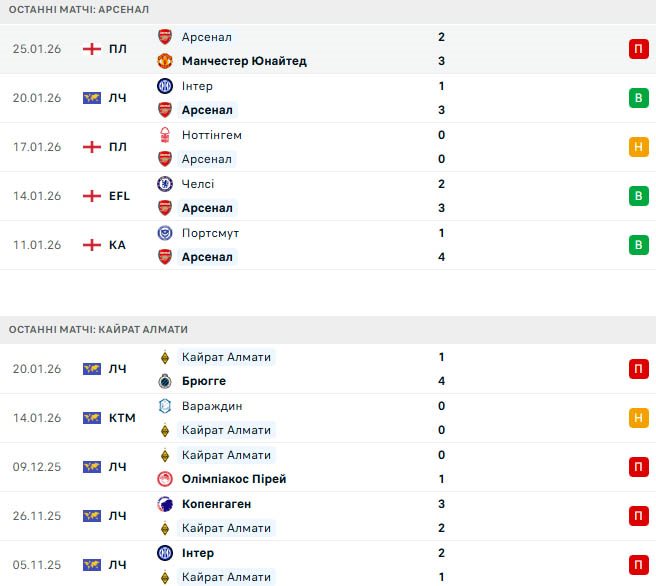
Task: Click the Varaždin club logo
Action: (x=165, y=406)
